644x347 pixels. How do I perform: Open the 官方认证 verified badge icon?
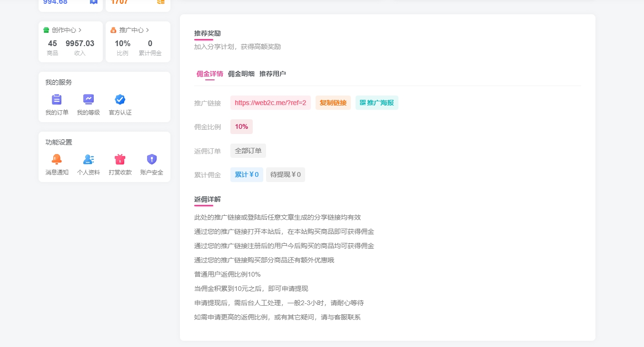(120, 99)
